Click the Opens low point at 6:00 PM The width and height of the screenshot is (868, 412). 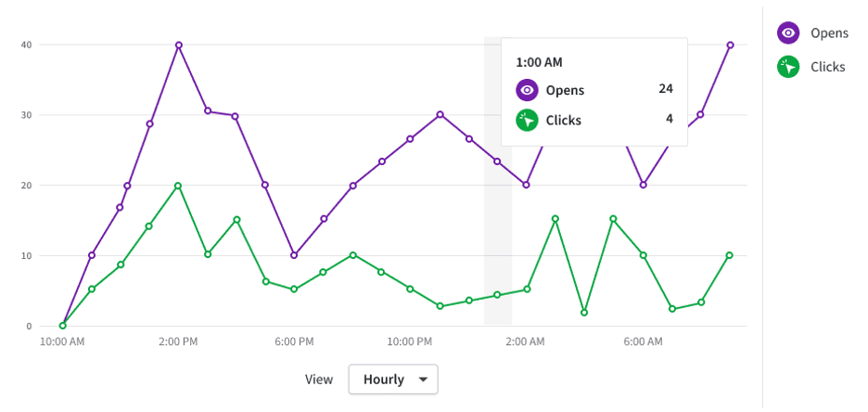coord(294,255)
